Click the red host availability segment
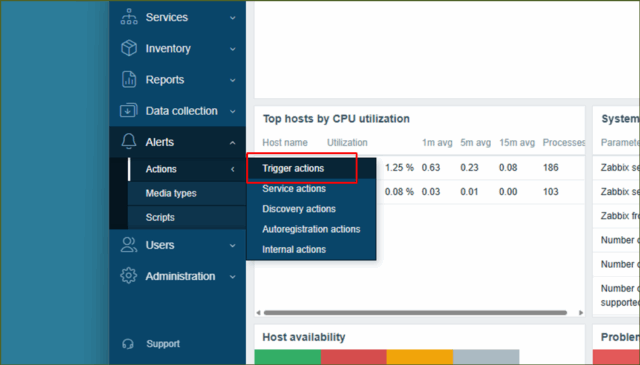 [x=354, y=357]
